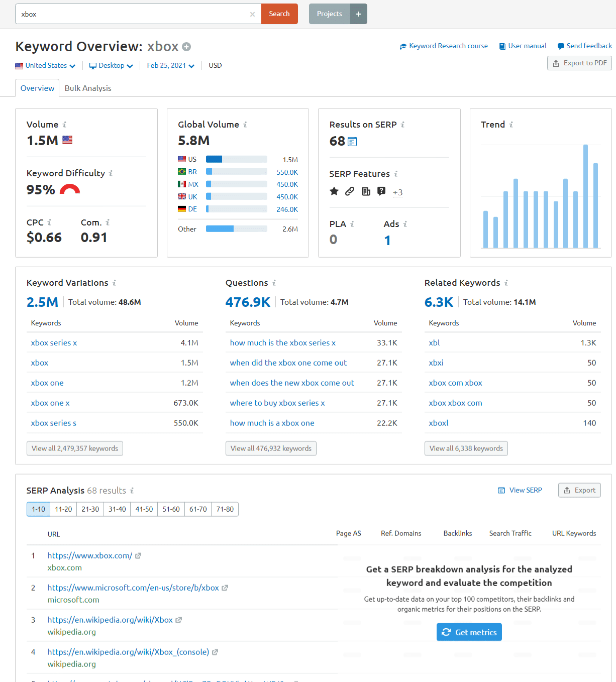Select SERP results page 61-70
Image resolution: width=616 pixels, height=682 pixels.
pos(198,509)
